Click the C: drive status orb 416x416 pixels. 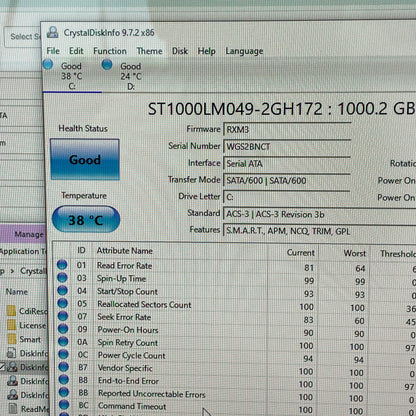[x=48, y=64]
